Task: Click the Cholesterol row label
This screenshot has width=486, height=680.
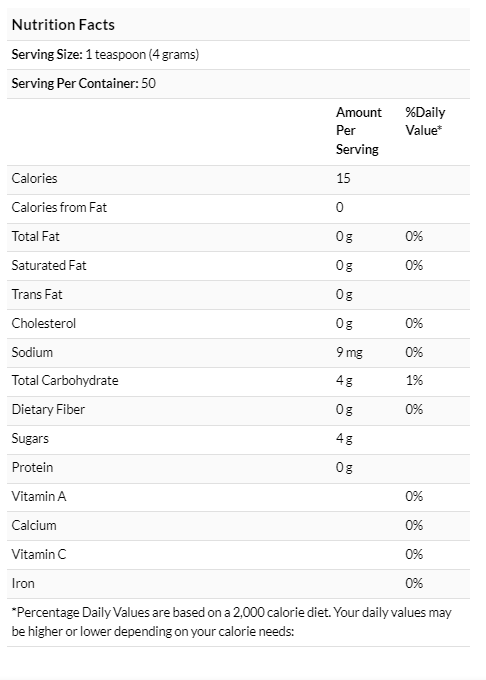Action: click(x=44, y=324)
